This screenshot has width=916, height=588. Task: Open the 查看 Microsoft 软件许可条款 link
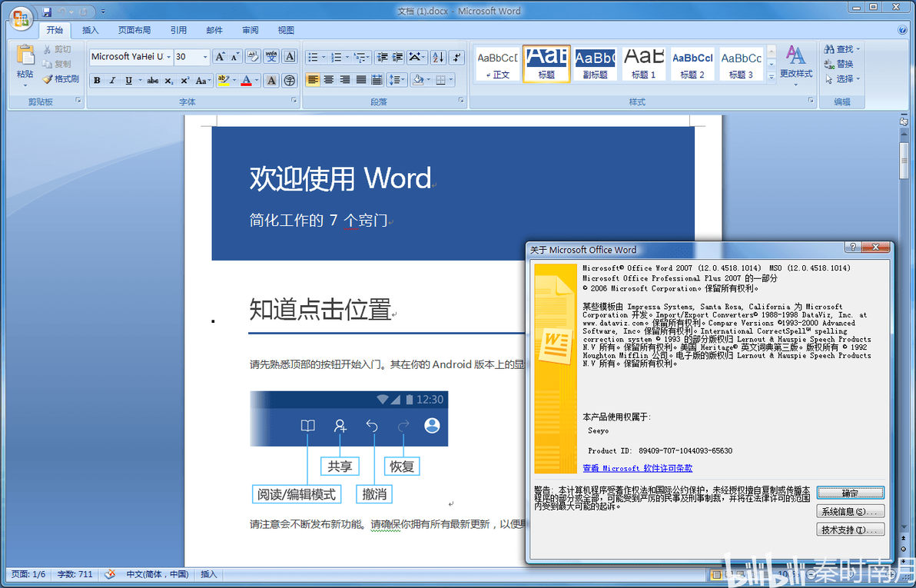[637, 468]
